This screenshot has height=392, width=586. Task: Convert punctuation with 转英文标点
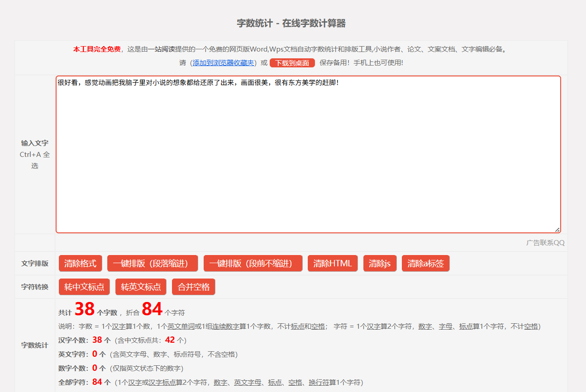(x=141, y=287)
